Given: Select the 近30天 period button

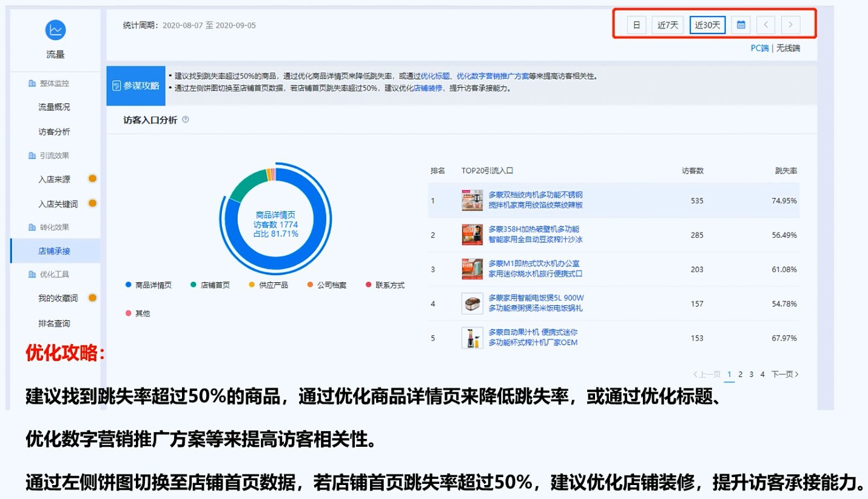Looking at the screenshot, I should 707,25.
